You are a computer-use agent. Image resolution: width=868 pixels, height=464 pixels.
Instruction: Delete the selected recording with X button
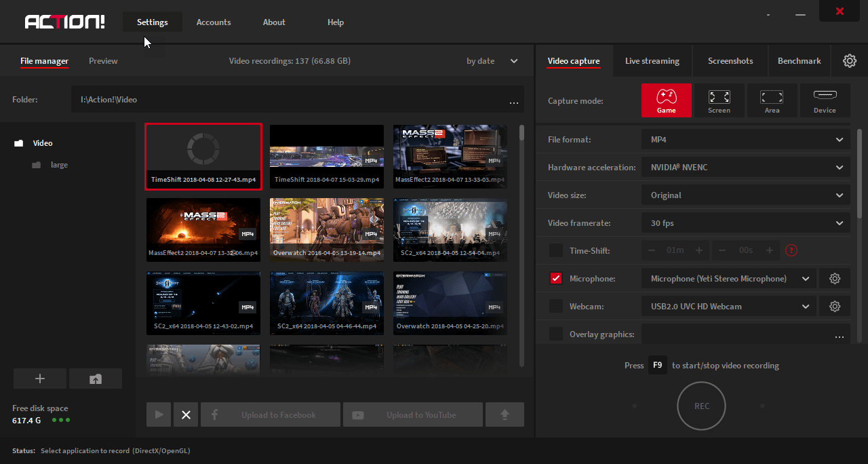pyautogui.click(x=186, y=414)
